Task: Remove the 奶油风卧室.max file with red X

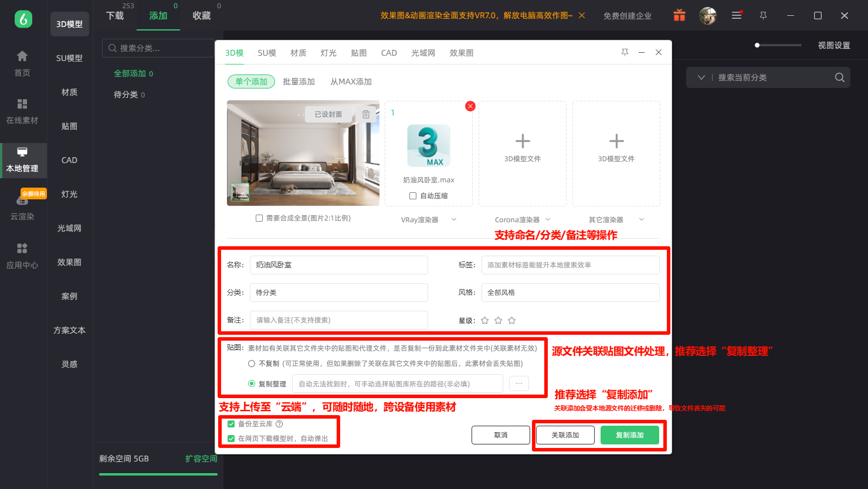Action: 470,106
